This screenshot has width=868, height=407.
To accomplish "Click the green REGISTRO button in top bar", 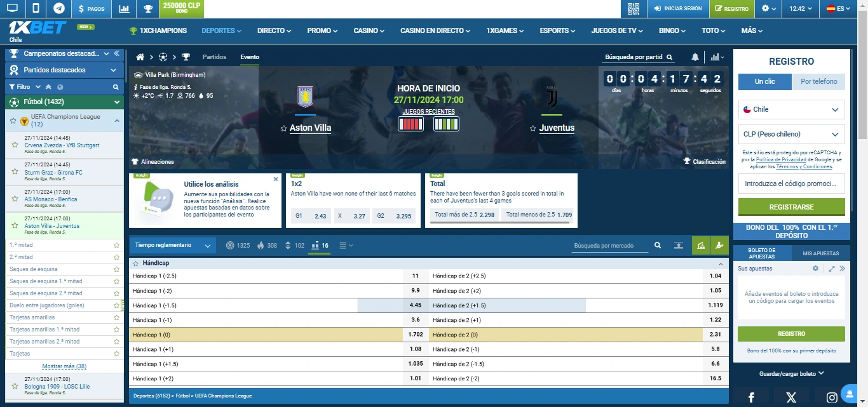I will coord(731,9).
